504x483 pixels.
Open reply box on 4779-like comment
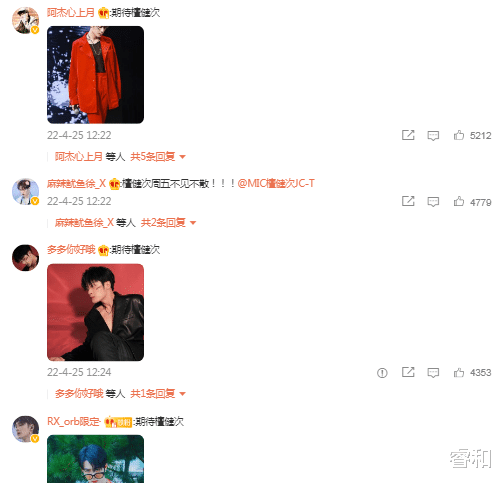(433, 202)
